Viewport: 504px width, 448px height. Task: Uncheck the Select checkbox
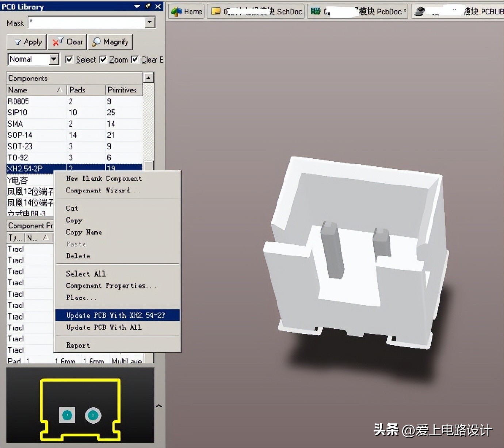[69, 59]
